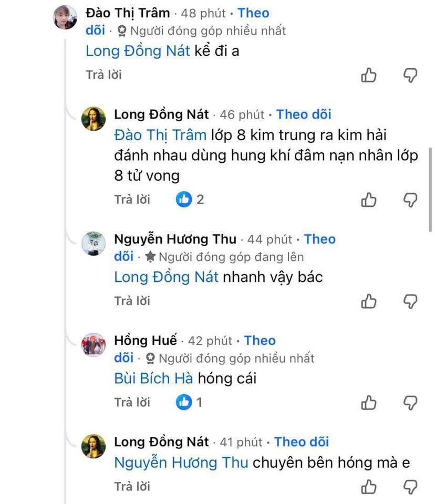
Task: Follow Long Đồng Nát from 46-minute comment
Action: point(304,114)
